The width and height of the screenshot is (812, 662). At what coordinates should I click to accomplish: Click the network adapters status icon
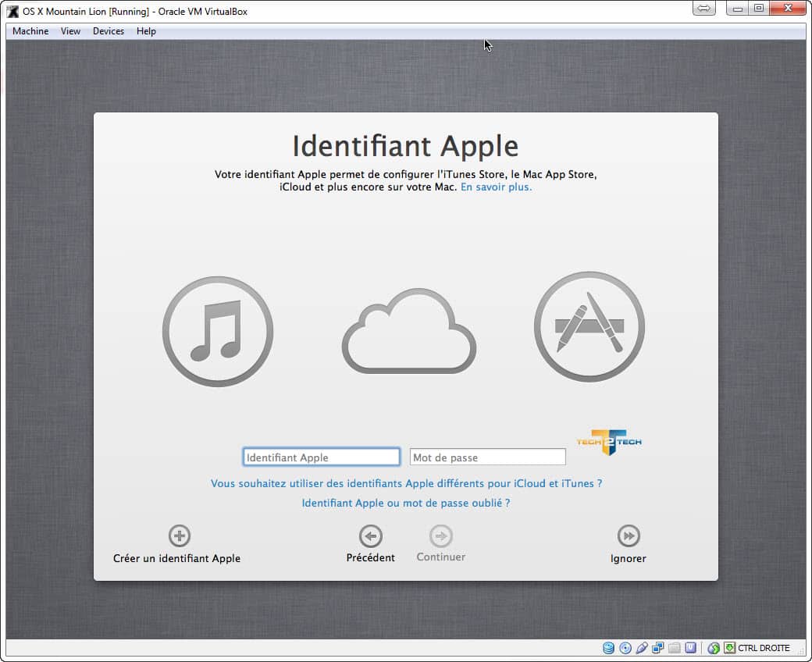pyautogui.click(x=658, y=647)
